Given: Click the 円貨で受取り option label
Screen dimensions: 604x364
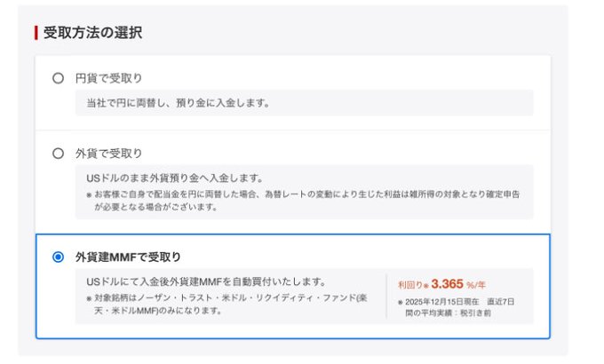Looking at the screenshot, I should (108, 78).
